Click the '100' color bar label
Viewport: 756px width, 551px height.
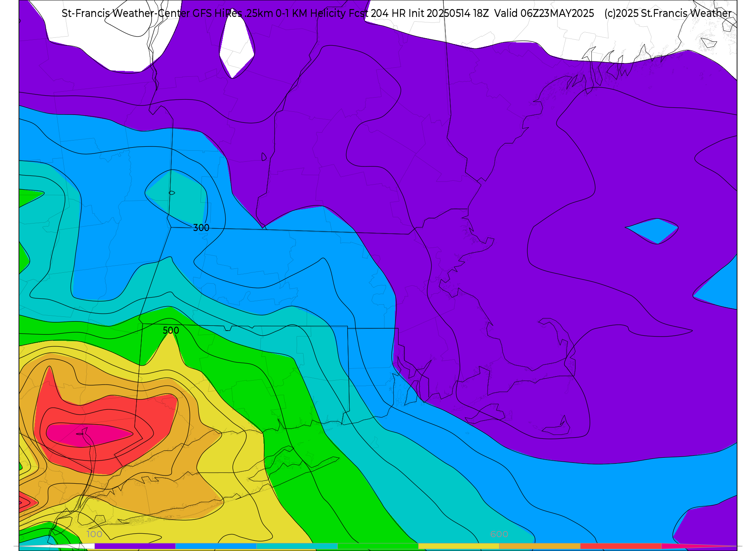(94, 534)
